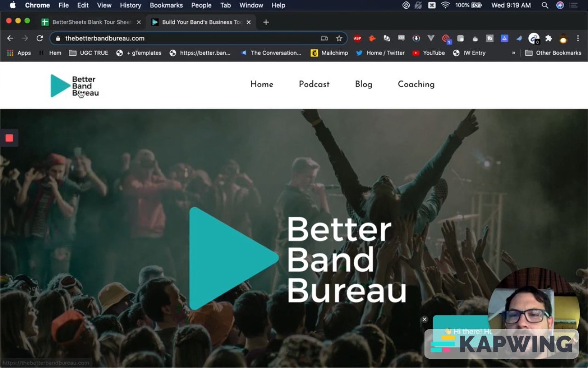Open the Coaching page

[x=416, y=84]
